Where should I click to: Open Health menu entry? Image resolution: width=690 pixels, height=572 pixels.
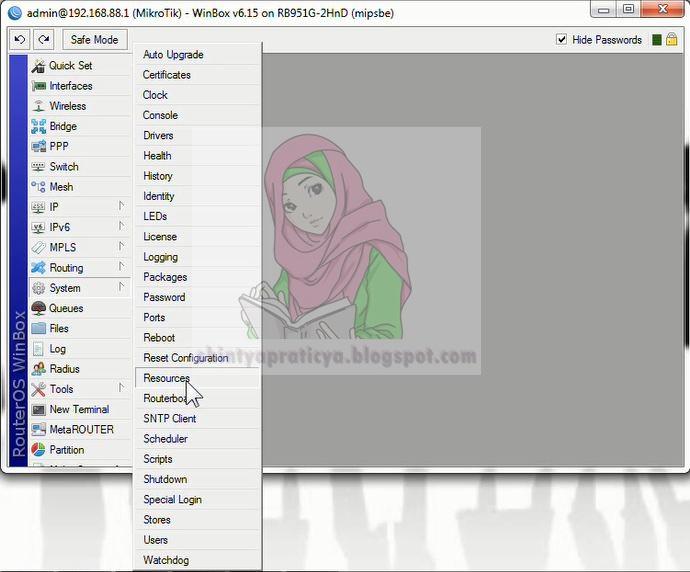pos(197,156)
